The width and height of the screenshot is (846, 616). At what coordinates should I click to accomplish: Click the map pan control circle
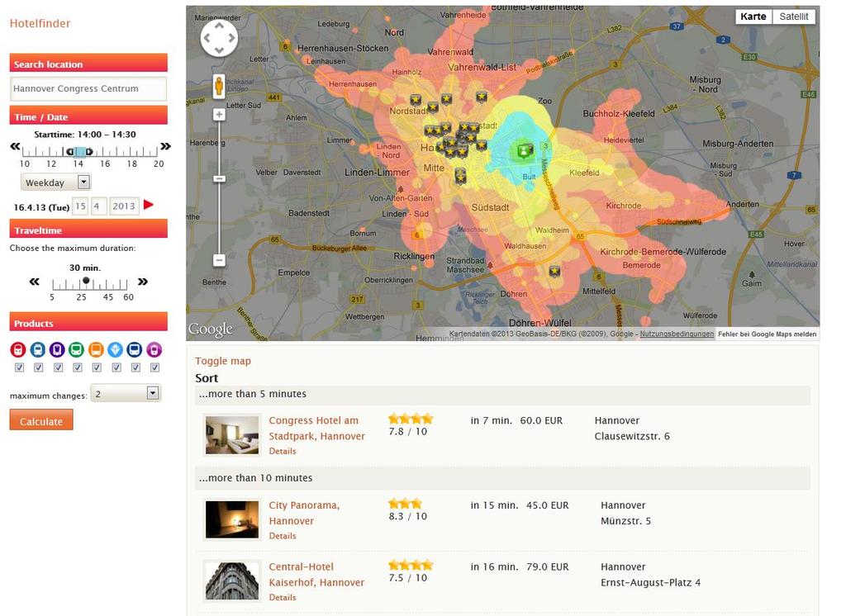[x=219, y=38]
